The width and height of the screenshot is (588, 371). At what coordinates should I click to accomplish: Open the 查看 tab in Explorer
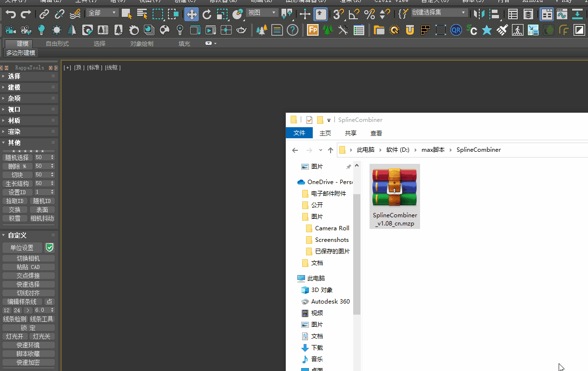point(376,133)
